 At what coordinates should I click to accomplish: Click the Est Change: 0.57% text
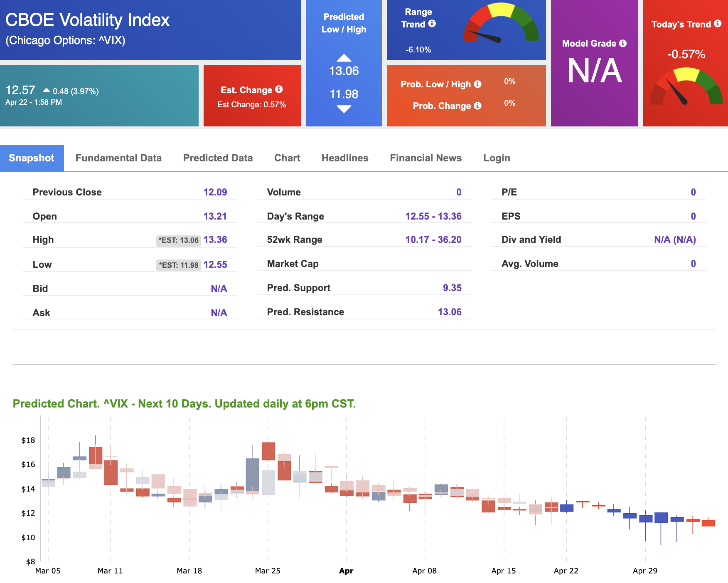[252, 104]
